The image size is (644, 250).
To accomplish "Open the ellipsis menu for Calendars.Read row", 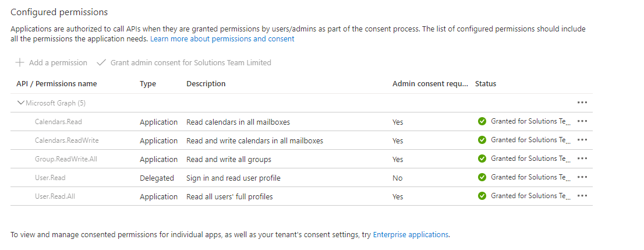I will (582, 121).
